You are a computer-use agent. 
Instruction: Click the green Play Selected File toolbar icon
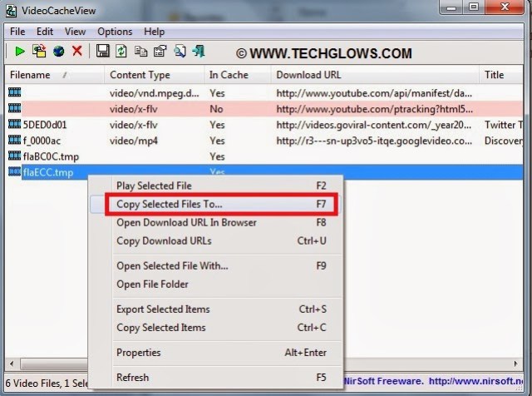(20, 52)
